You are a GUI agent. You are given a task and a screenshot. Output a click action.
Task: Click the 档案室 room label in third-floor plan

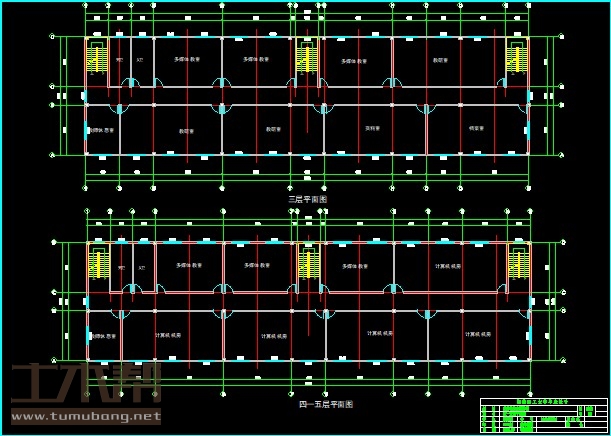click(x=477, y=128)
